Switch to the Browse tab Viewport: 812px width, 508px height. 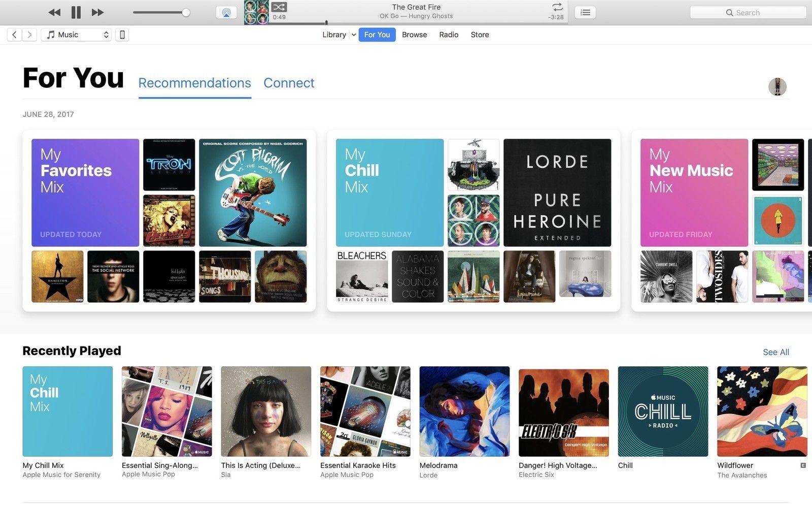click(414, 35)
